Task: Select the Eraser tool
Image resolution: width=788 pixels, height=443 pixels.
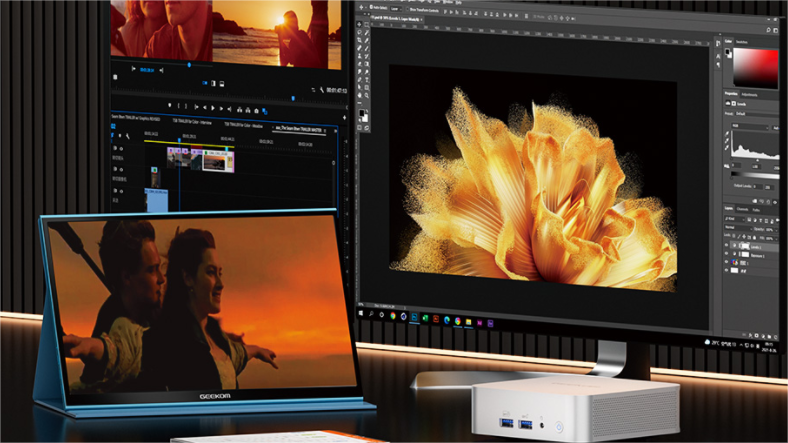Action: coord(359,64)
